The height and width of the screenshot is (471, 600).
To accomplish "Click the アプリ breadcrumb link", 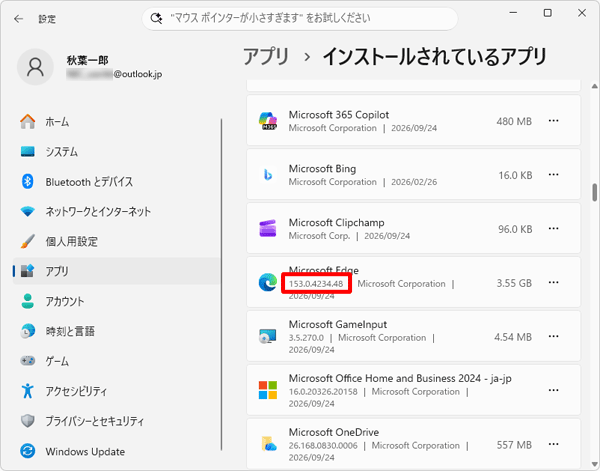I will [x=266, y=57].
